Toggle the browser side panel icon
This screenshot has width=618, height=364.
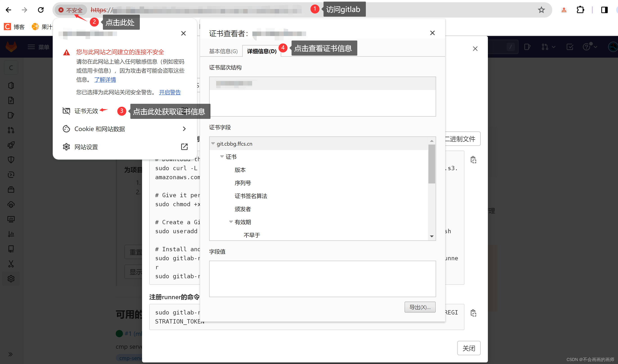point(604,10)
